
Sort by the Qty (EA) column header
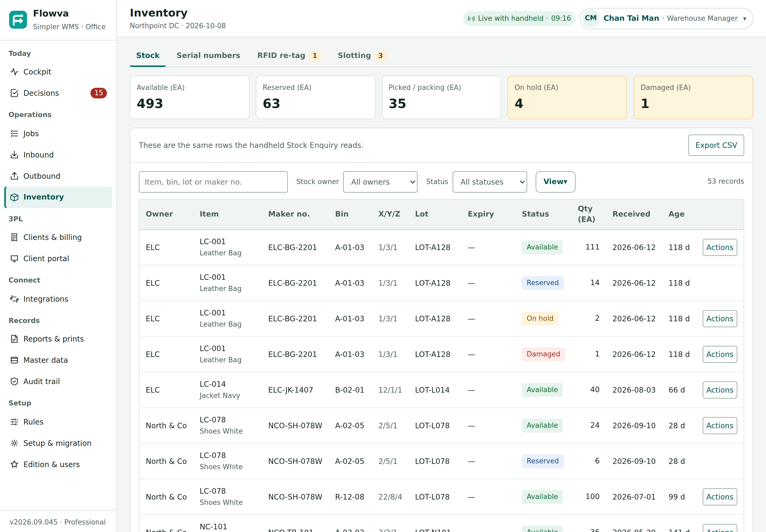pos(586,214)
